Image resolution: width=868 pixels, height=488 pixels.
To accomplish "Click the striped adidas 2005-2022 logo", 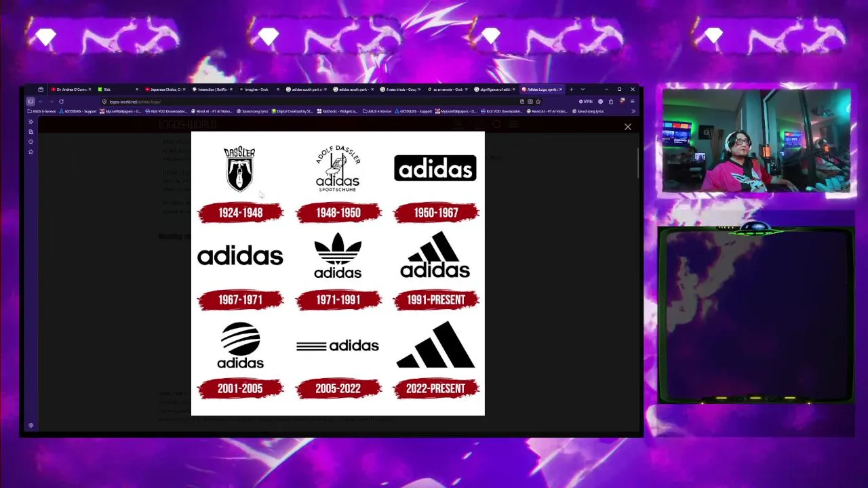I will click(x=338, y=346).
